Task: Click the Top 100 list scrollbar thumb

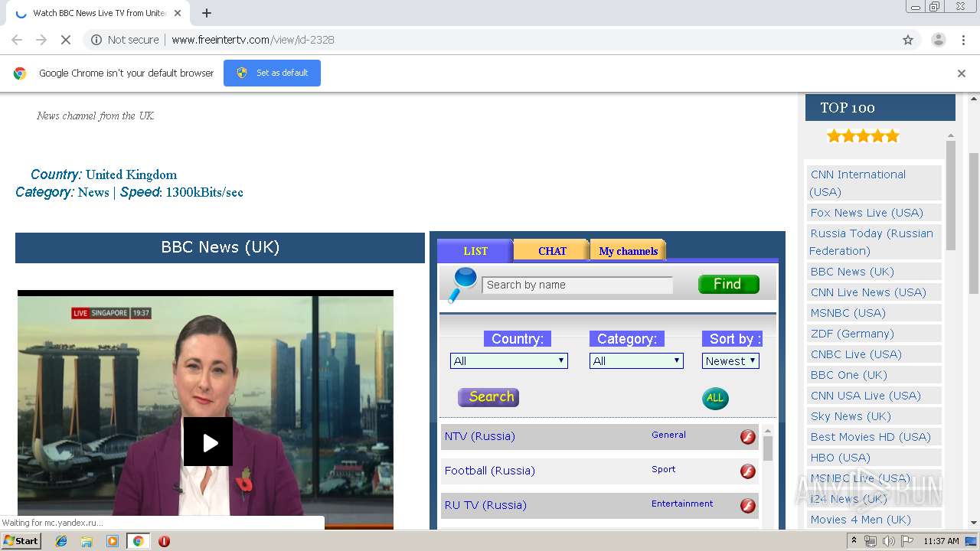Action: (x=951, y=195)
